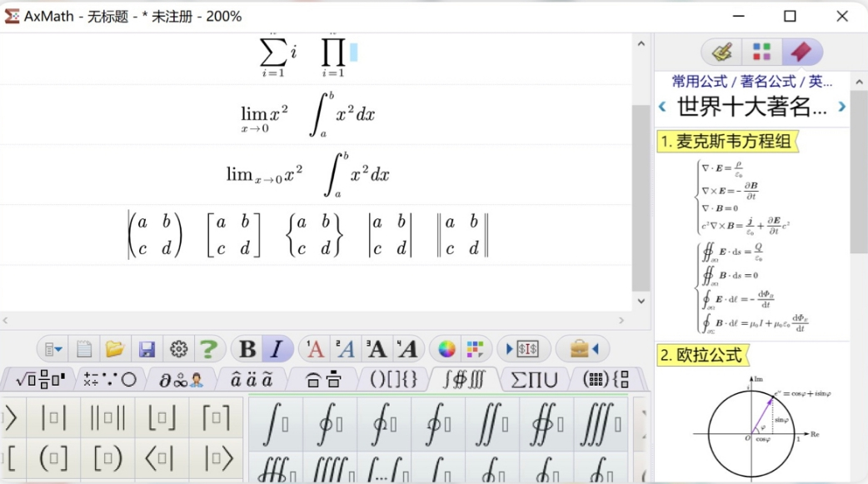Open a file with the folder icon
The height and width of the screenshot is (484, 868).
(x=115, y=349)
